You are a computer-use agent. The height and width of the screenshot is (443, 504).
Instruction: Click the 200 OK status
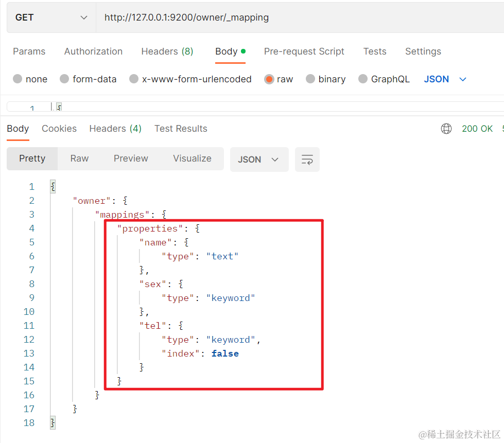pyautogui.click(x=477, y=129)
